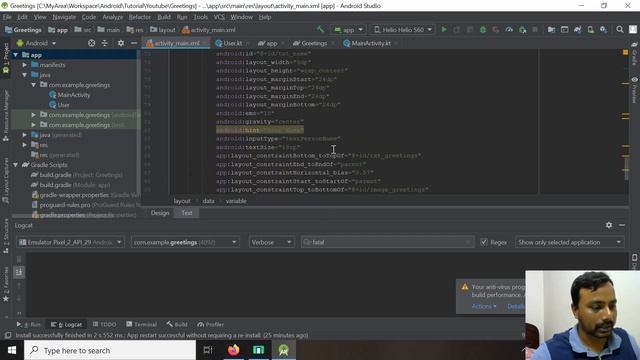Open Task View on the taskbar
Image resolution: width=640 pixels, height=360 pixels.
click(208, 350)
